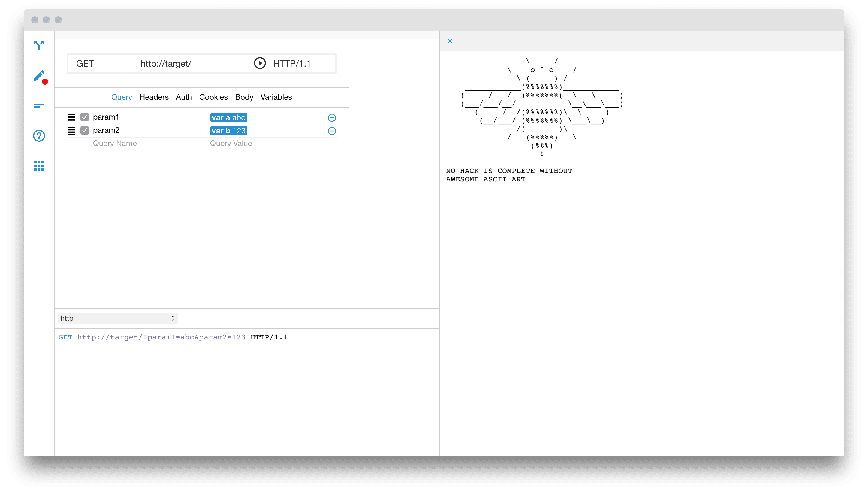The image size is (868, 498).
Task: Click the generated request URL in preview
Action: (161, 337)
